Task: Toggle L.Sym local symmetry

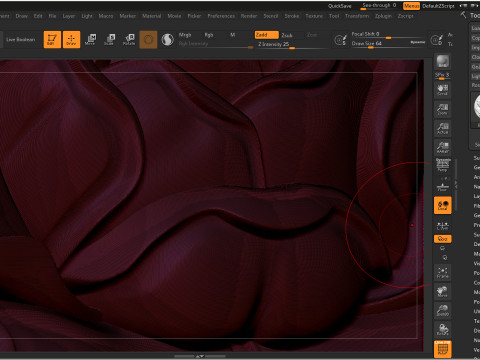Action: (x=442, y=226)
